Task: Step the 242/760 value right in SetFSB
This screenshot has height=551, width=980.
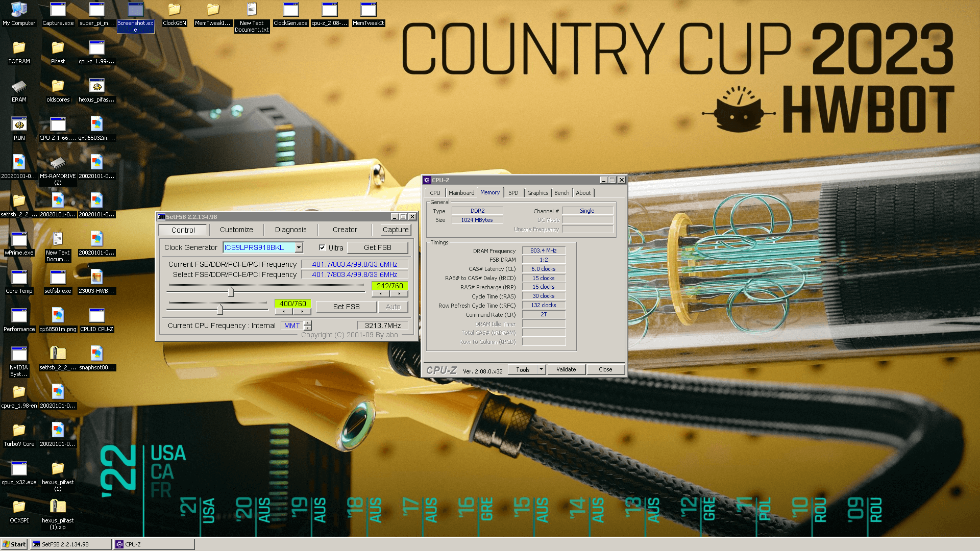Action: 399,294
